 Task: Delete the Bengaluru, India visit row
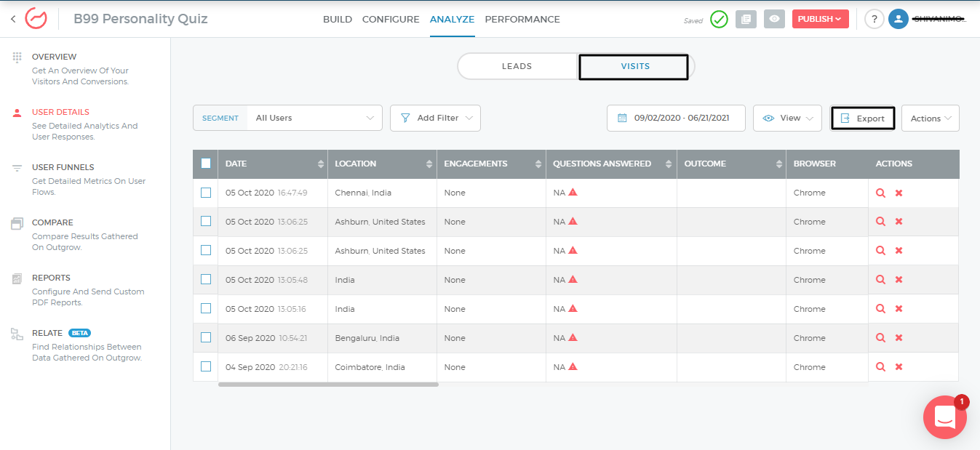pyautogui.click(x=899, y=338)
